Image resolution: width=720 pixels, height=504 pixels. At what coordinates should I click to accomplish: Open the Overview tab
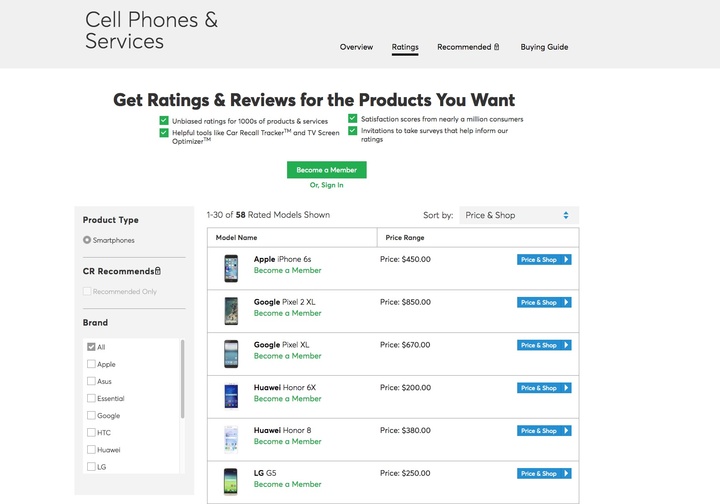tap(356, 47)
